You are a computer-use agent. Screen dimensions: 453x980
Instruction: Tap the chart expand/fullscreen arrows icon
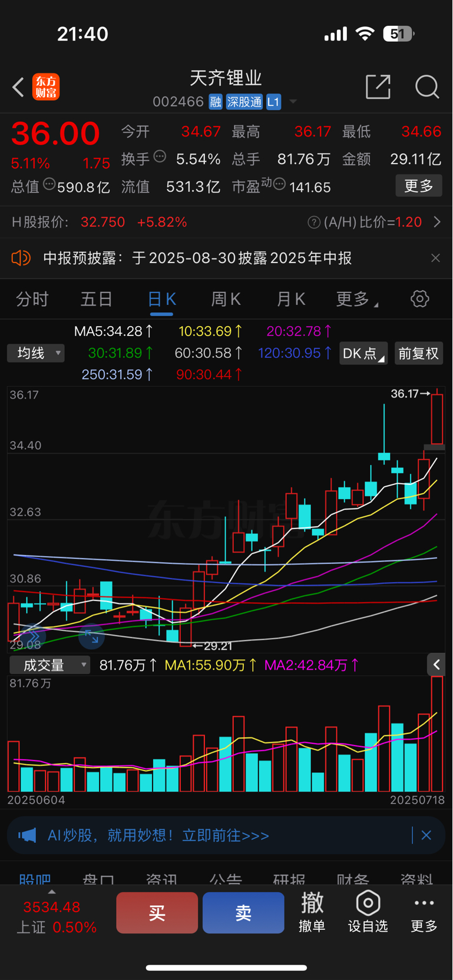tap(91, 636)
